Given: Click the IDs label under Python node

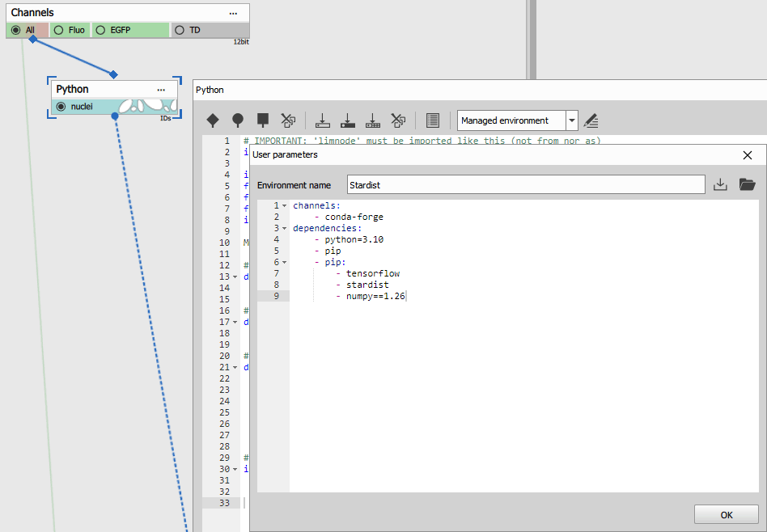Looking at the screenshot, I should click(x=165, y=118).
